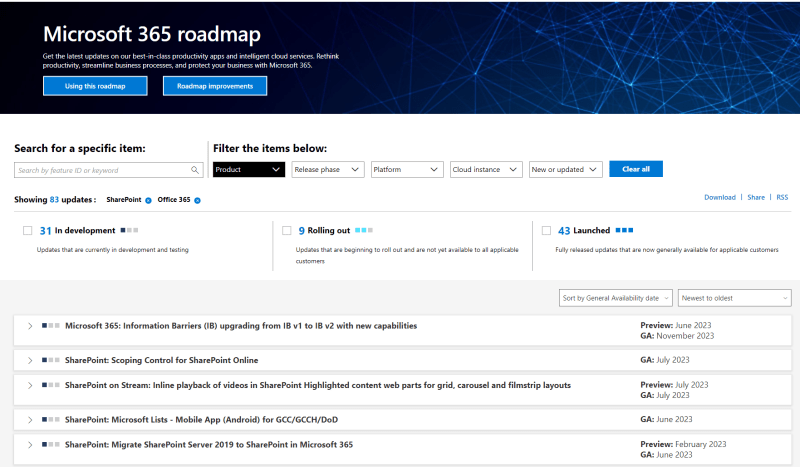The image size is (800, 467).
Task: Open Sort by General Availability date dropdown
Action: [616, 298]
